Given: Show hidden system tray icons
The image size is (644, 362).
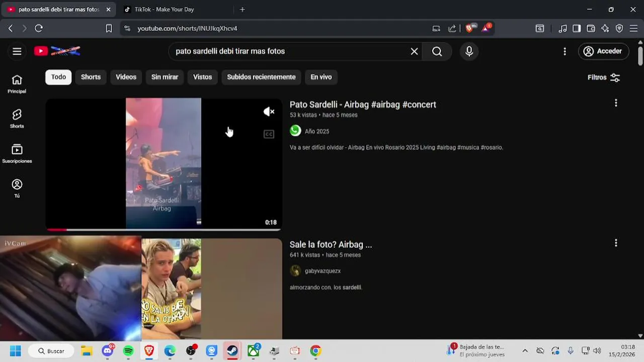Looking at the screenshot, I should tap(525, 350).
